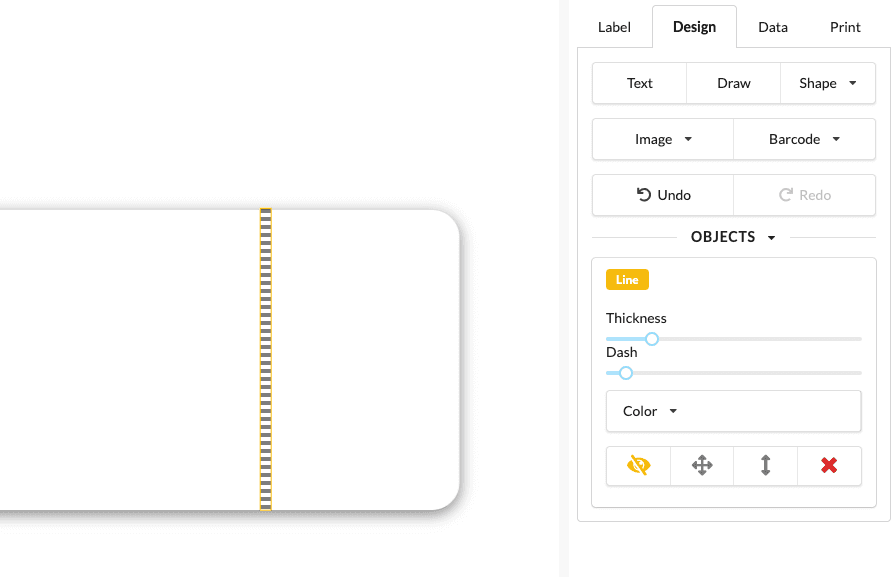
Task: Click the Thickness slider handle
Action: (652, 339)
